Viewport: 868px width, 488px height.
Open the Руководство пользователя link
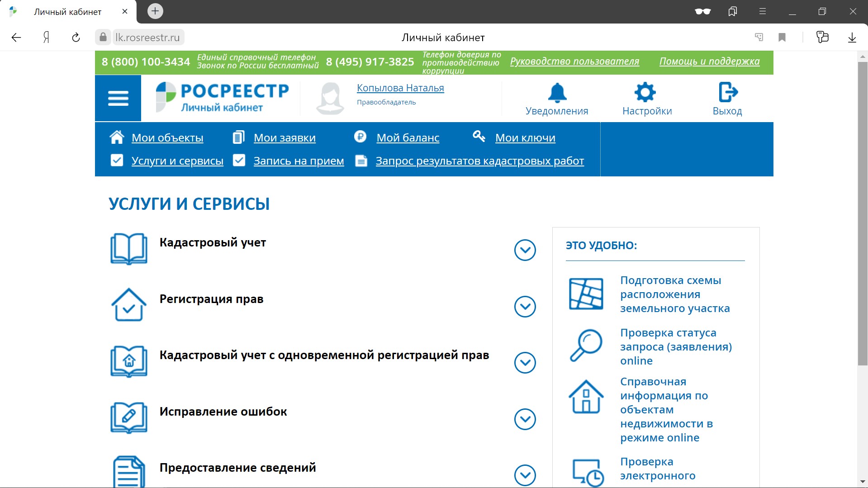pyautogui.click(x=574, y=62)
